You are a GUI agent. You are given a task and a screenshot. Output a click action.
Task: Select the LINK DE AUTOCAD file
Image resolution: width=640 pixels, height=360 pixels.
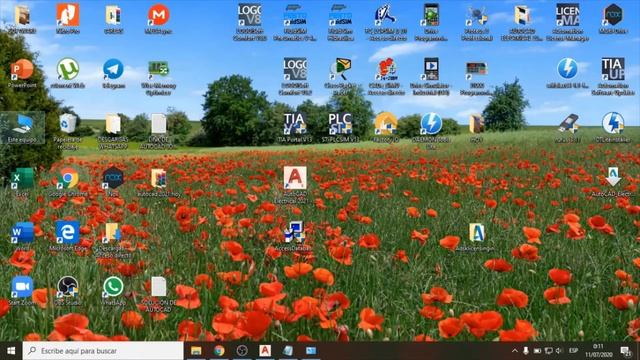point(158,123)
